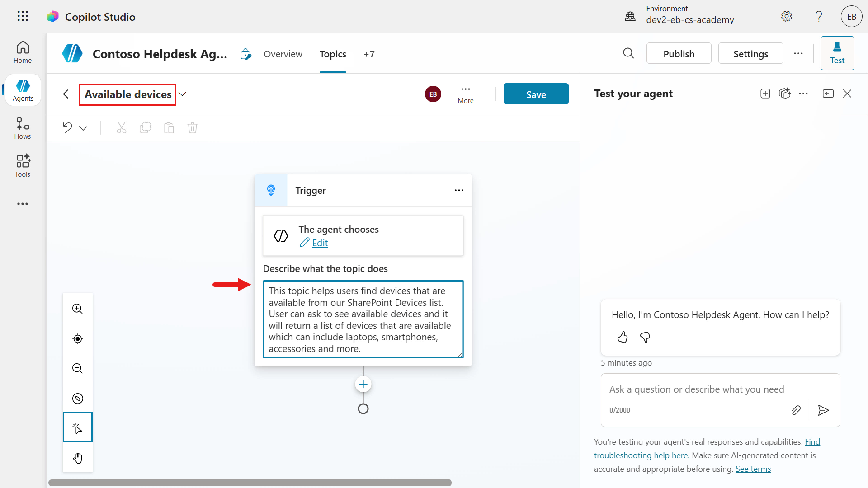Click the reset to center target icon

point(77,339)
